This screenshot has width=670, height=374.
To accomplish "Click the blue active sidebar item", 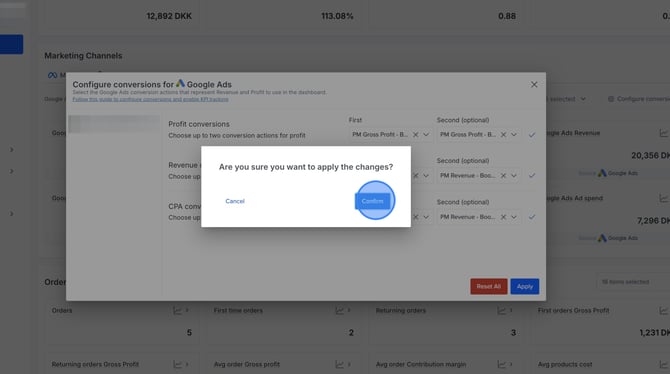I will (12, 44).
